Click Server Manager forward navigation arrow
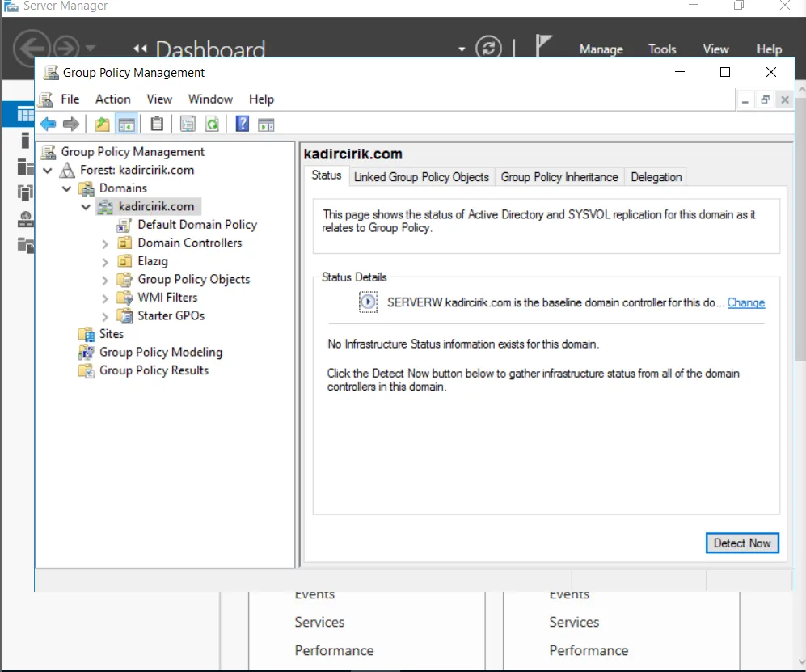This screenshot has width=806, height=672. (65, 48)
